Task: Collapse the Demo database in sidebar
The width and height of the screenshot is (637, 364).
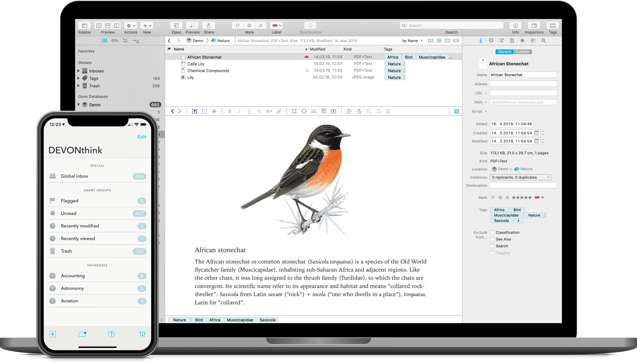Action: click(x=79, y=105)
